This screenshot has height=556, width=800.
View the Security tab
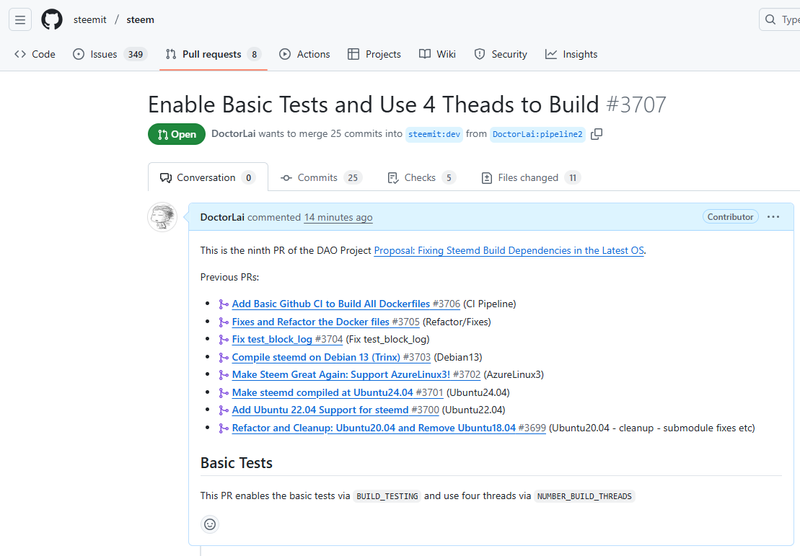500,54
